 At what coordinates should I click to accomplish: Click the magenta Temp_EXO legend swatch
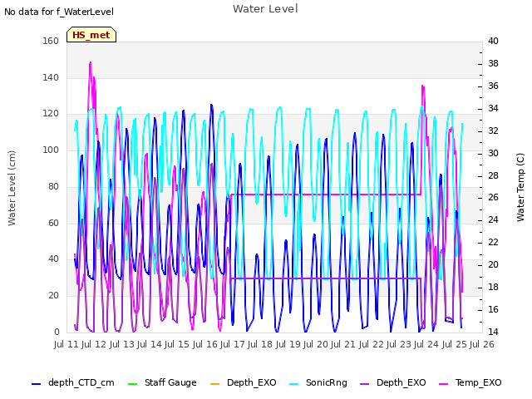[x=443, y=384]
